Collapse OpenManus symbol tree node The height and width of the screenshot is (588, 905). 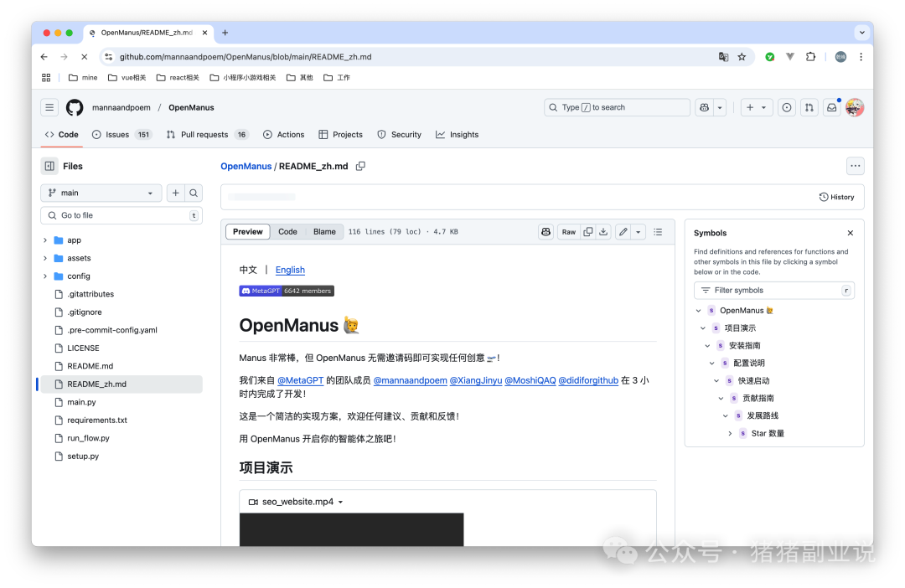tap(698, 311)
